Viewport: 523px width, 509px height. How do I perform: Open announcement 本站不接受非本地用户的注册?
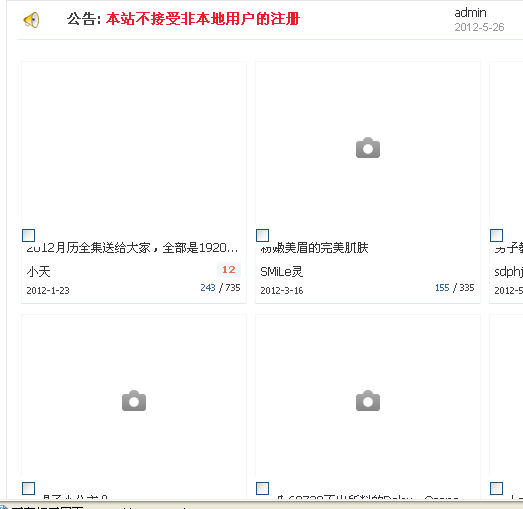coord(203,19)
